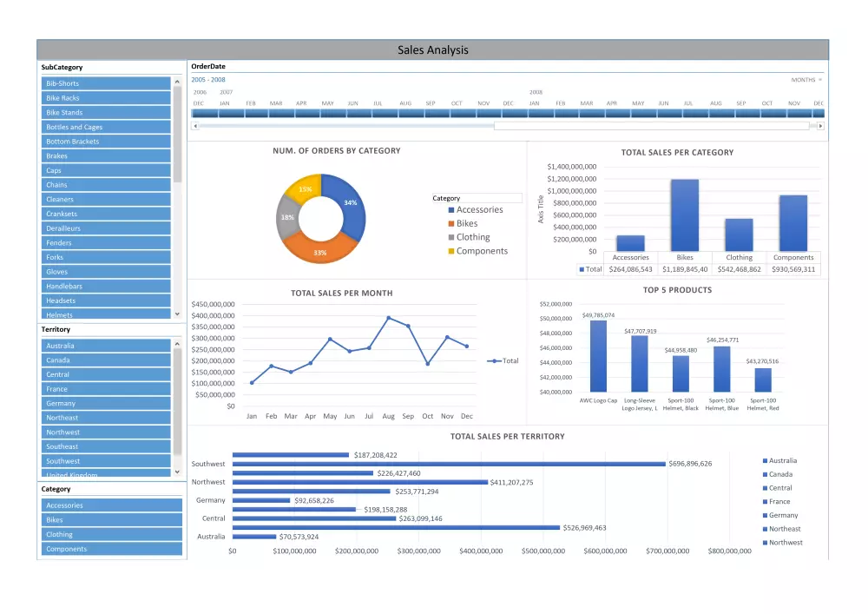This screenshot has height=614, width=868.
Task: Click Territory slicer scroll down arrow
Action: coord(177,472)
